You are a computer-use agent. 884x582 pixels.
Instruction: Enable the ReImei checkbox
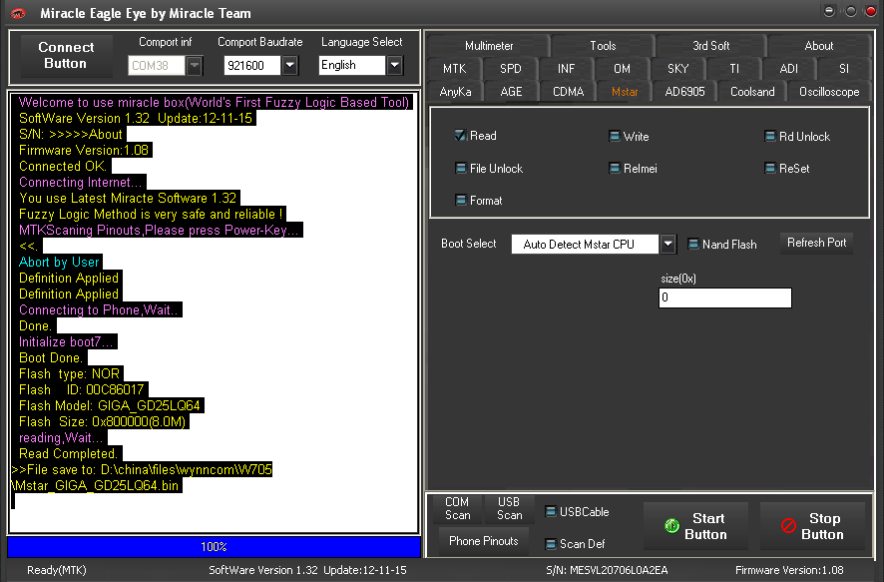[x=615, y=168]
